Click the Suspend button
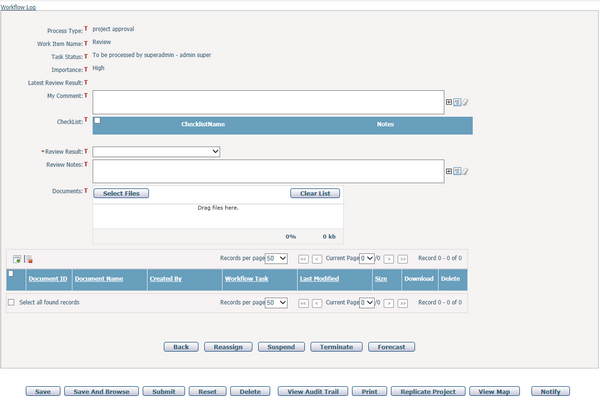The height and width of the screenshot is (399, 600). tap(281, 347)
